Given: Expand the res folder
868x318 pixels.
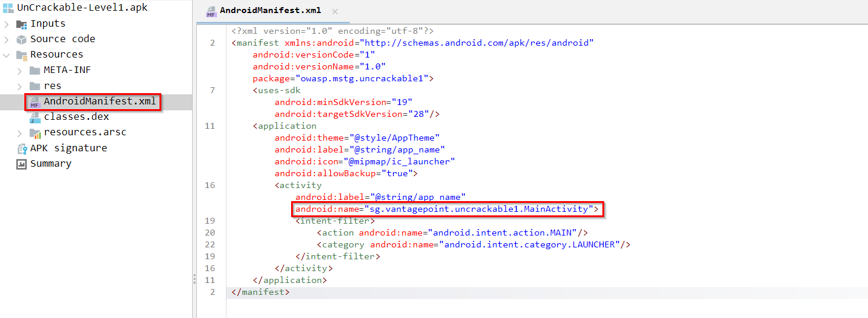Looking at the screenshot, I should coord(20,86).
